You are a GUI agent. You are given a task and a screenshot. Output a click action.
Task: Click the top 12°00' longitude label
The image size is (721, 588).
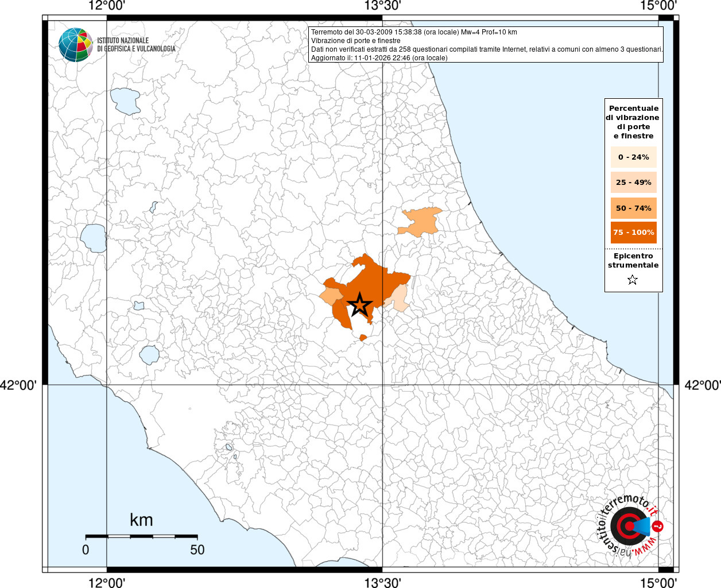(x=107, y=6)
